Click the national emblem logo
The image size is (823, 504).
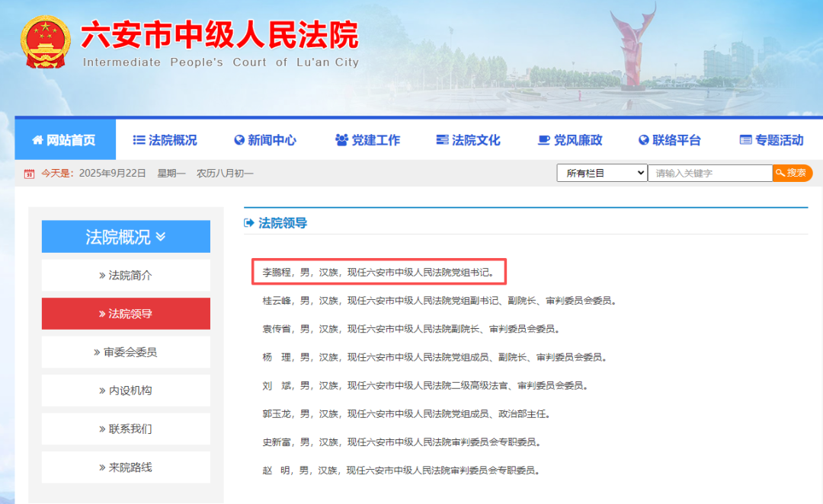pyautogui.click(x=45, y=43)
